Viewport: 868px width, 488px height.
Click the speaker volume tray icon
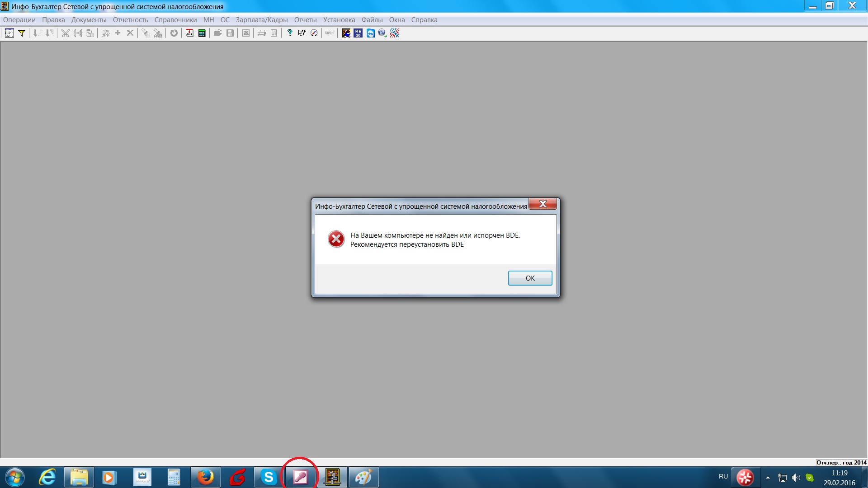(x=796, y=478)
